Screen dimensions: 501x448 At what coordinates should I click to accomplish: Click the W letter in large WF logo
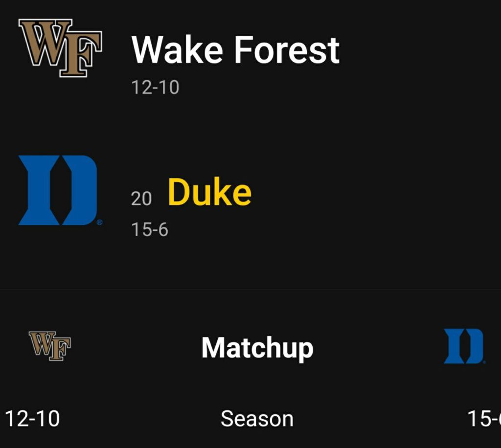(x=43, y=42)
